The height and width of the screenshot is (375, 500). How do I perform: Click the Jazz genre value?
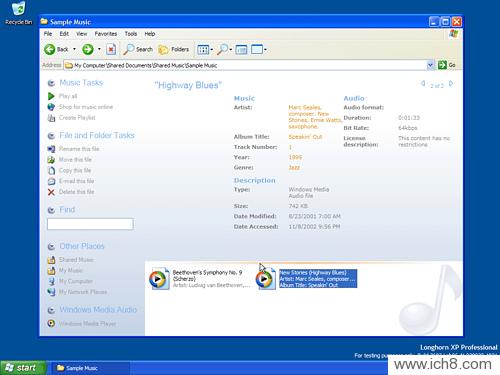pyautogui.click(x=294, y=168)
